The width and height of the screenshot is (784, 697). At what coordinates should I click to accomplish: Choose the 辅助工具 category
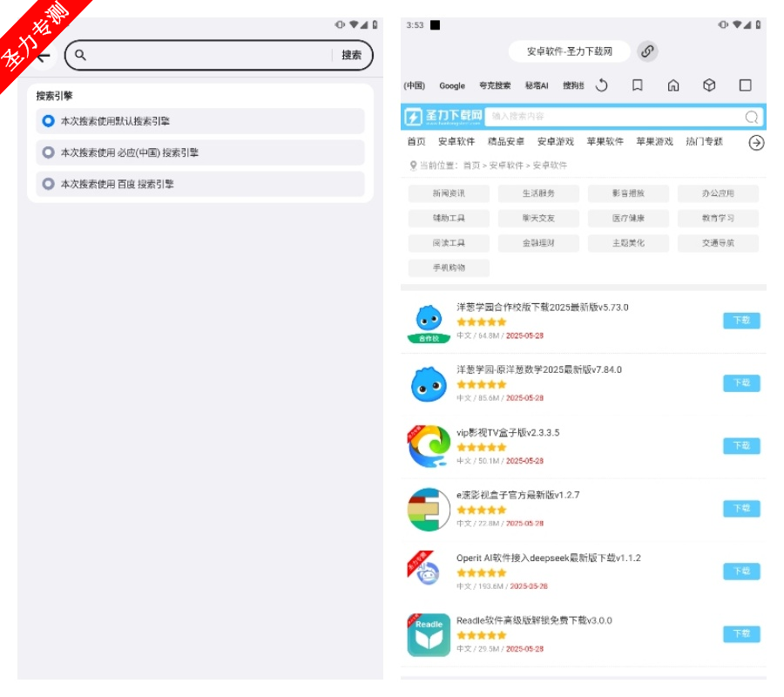tap(449, 219)
